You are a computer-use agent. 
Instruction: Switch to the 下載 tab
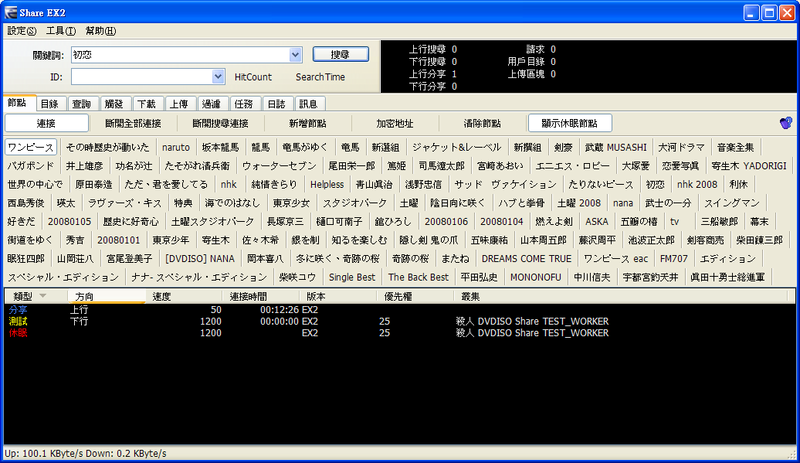pos(146,103)
